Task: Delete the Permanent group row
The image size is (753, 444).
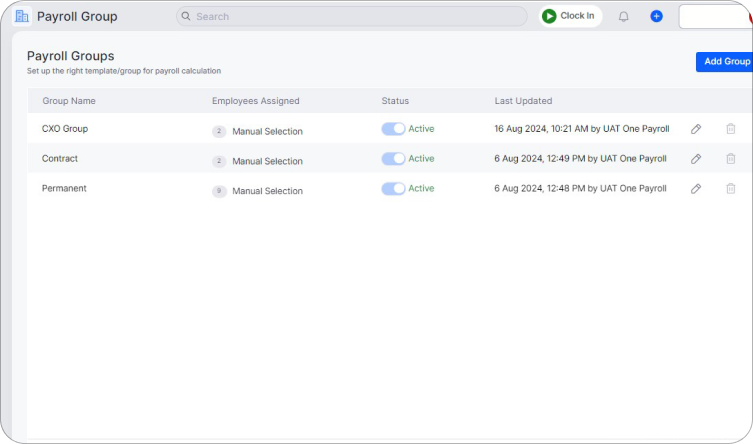Action: (x=730, y=189)
